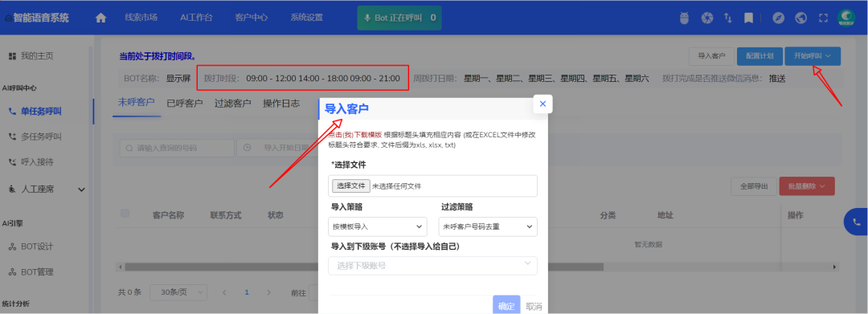Click the 操作 column header
The width and height of the screenshot is (868, 314).
pos(796,214)
